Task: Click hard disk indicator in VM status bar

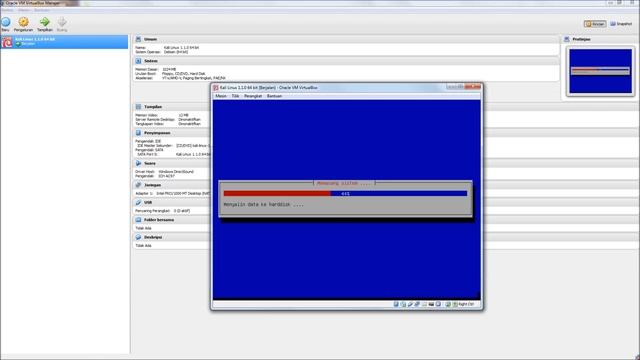Action: tap(396, 304)
